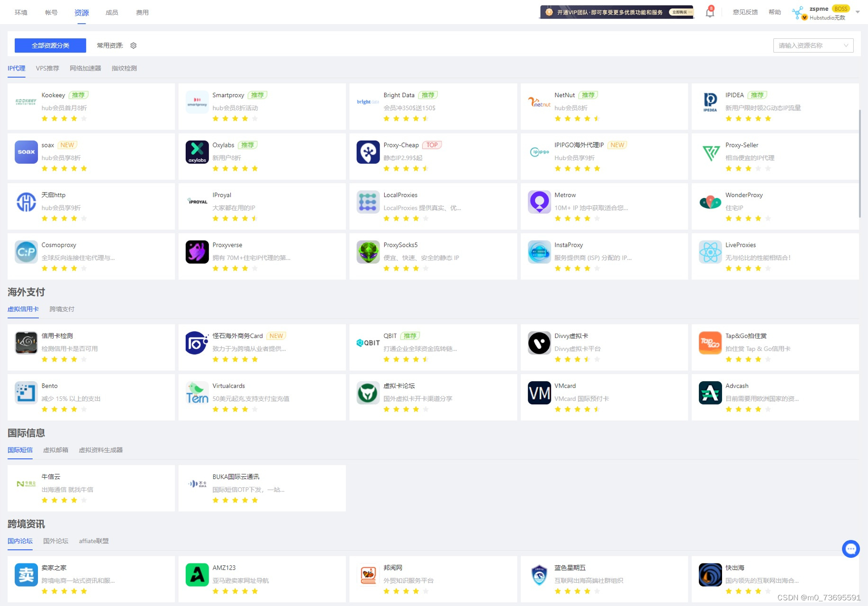This screenshot has width=868, height=606.
Task: Switch to the 网络加速器 tab
Action: (85, 68)
